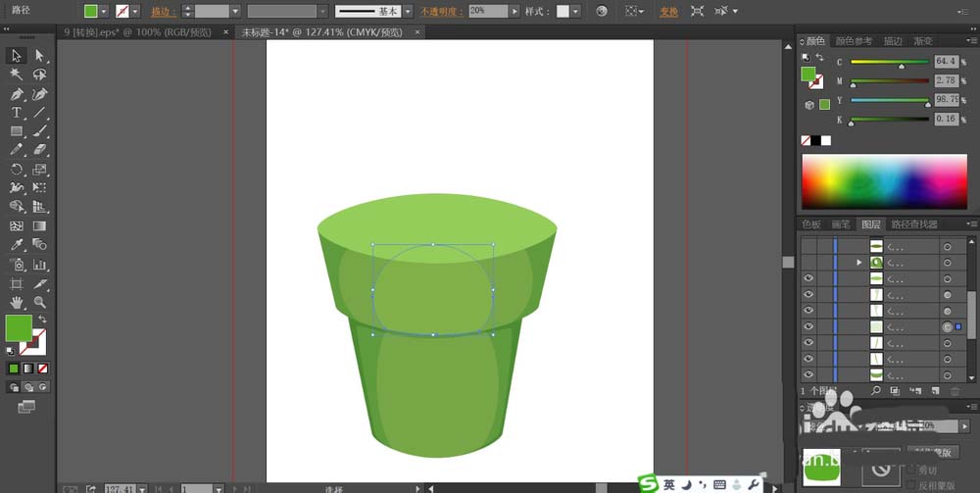The height and width of the screenshot is (493, 980).
Task: Click the 变换 link in control bar
Action: 668,12
